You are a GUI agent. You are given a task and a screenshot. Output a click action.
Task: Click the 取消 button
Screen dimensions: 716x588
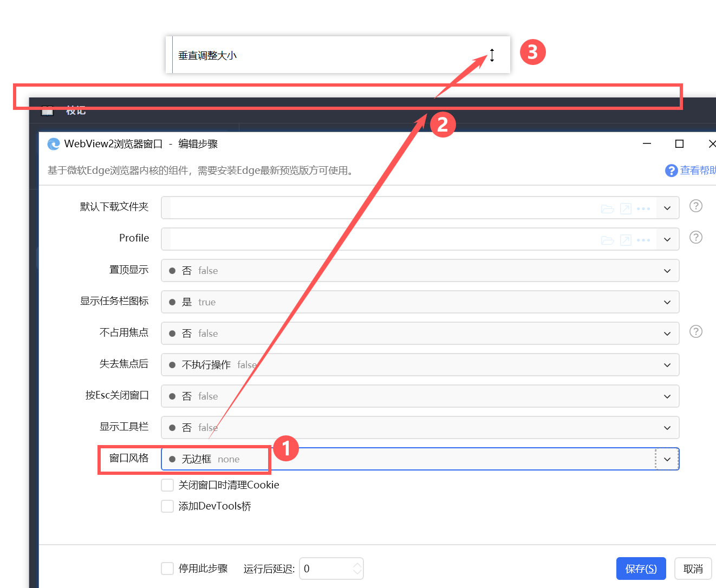[x=693, y=569]
